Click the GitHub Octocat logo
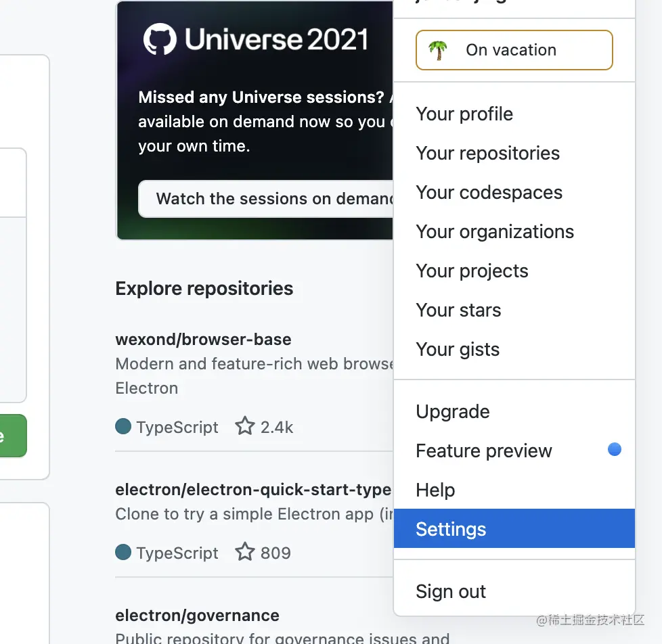Screen dimensions: 662x644 [x=160, y=39]
